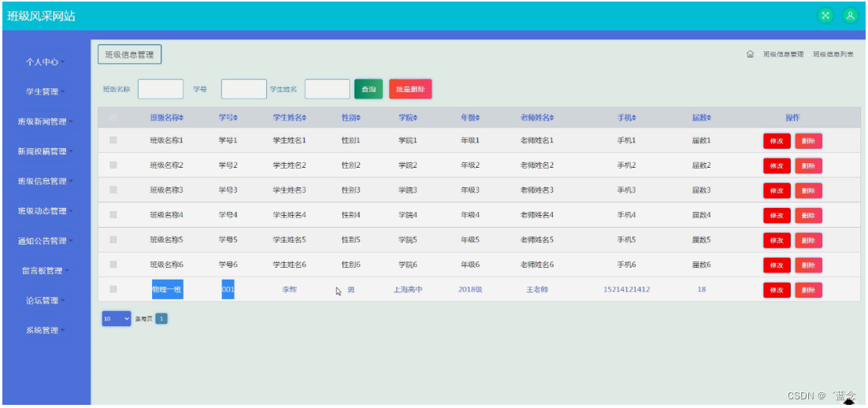Sort by 学生姓名 column header
The width and height of the screenshot is (868, 408).
[x=290, y=118]
